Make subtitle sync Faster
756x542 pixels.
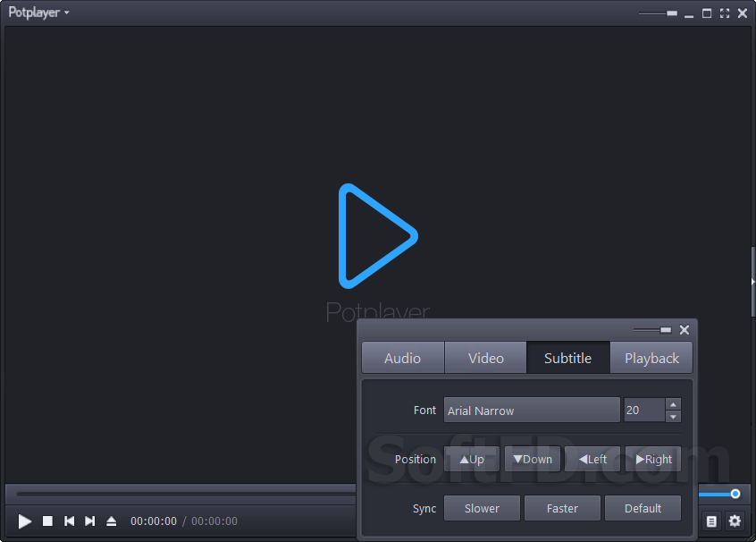pyautogui.click(x=562, y=508)
